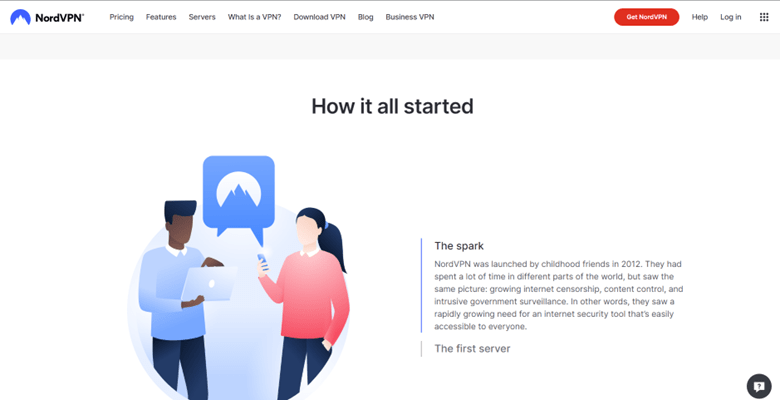Go to the Features page
780x400 pixels.
coord(161,17)
